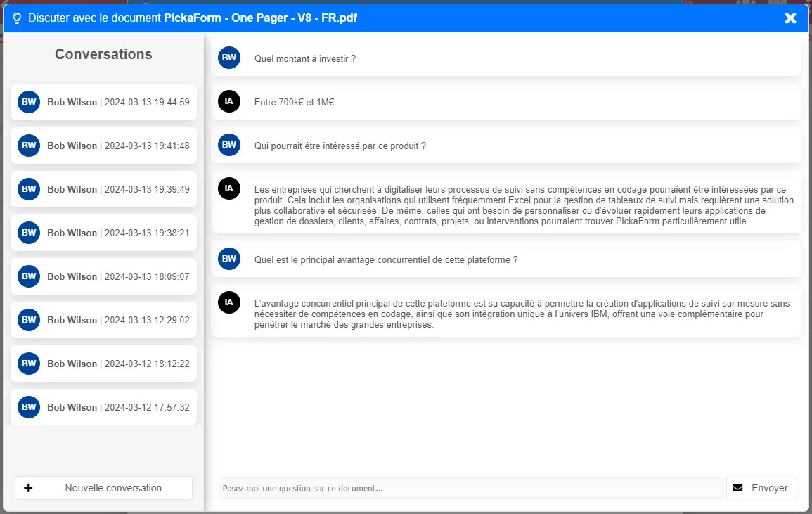Close the chat dialog with the X button
This screenshot has width=812, height=514.
click(790, 18)
